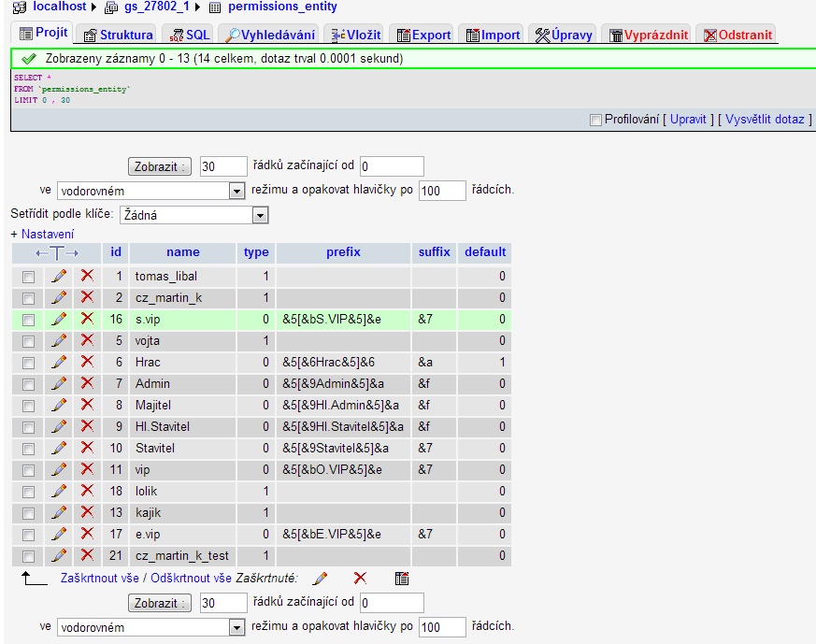The width and height of the screenshot is (816, 644).
Task: Edit row cz_martin_k using pencil icon
Action: (59, 297)
